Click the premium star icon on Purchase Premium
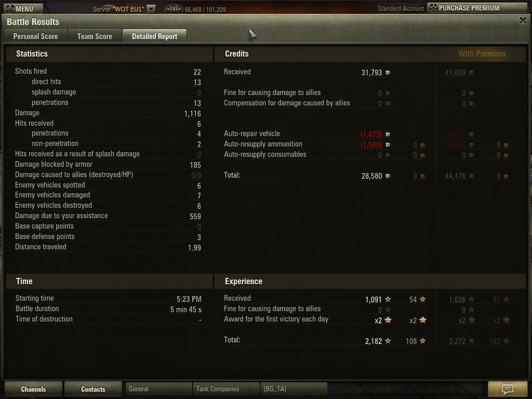This screenshot has width=532, height=399. coord(433,8)
